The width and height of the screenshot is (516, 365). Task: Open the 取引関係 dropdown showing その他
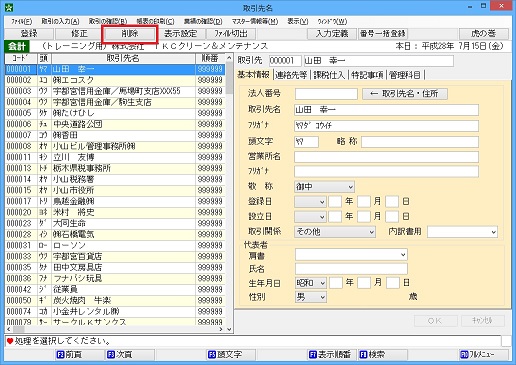tap(335, 232)
